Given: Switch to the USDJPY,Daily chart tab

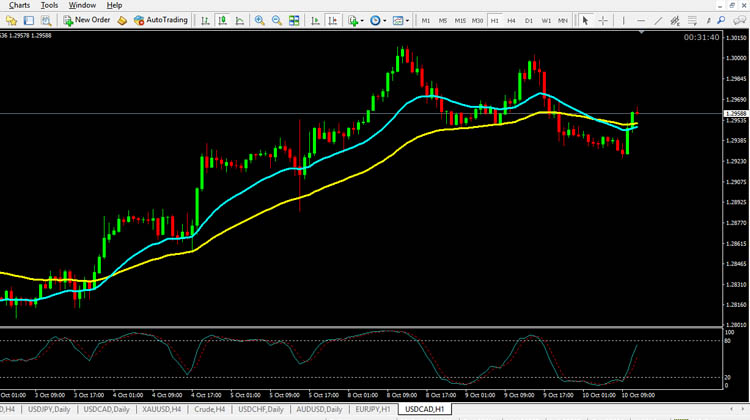Looking at the screenshot, I should (x=49, y=409).
